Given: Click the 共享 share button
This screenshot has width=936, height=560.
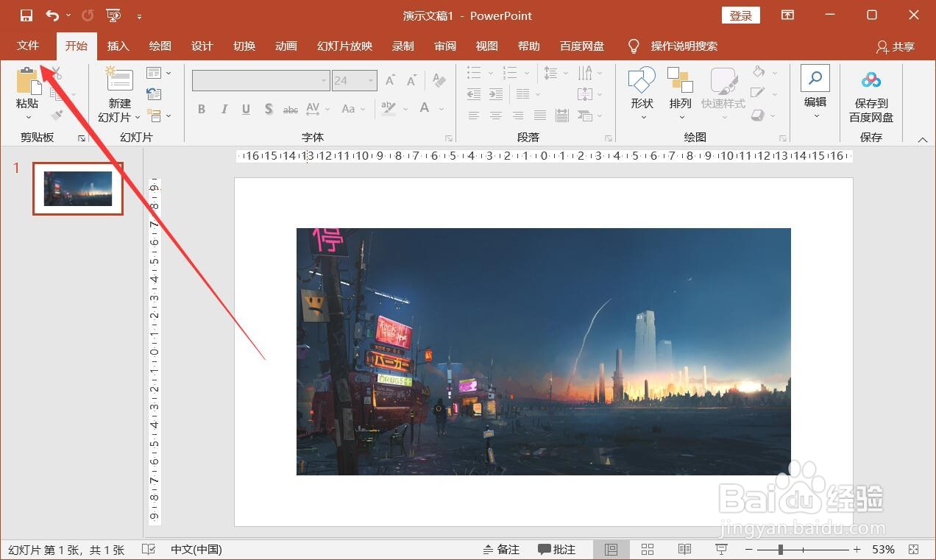Looking at the screenshot, I should 895,46.
